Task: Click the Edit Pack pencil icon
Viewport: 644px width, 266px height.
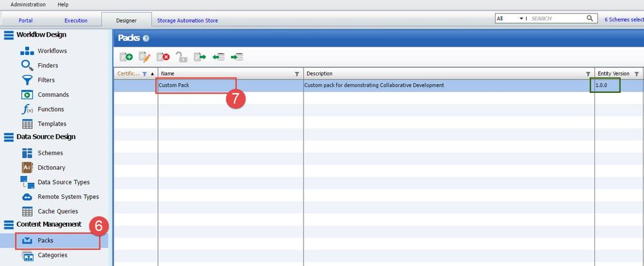Action: 145,57
